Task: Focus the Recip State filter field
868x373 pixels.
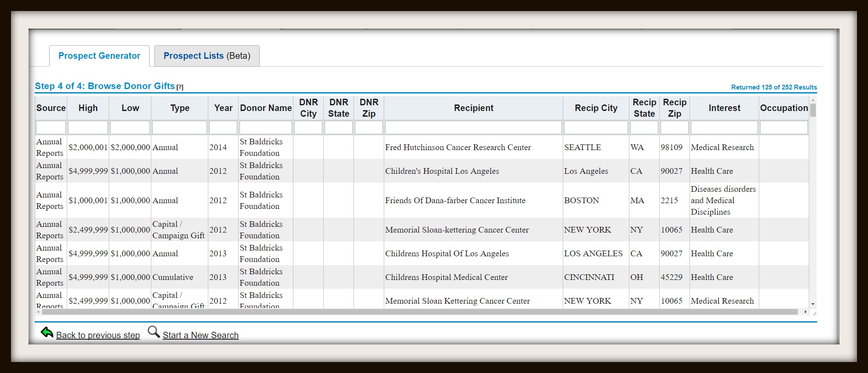Action: tap(644, 128)
